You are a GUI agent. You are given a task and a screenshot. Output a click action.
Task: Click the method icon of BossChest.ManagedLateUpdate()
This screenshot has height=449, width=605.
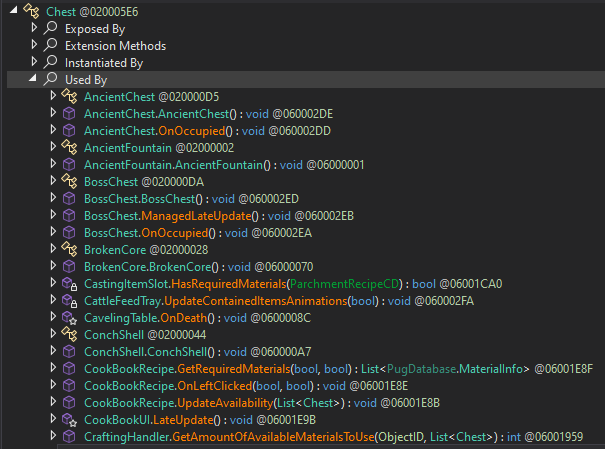[69, 215]
